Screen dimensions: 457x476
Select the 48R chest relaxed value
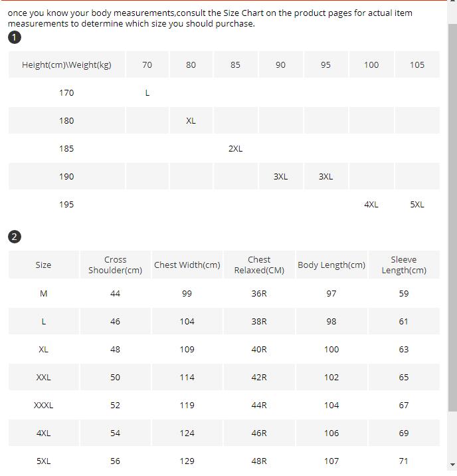click(259, 461)
